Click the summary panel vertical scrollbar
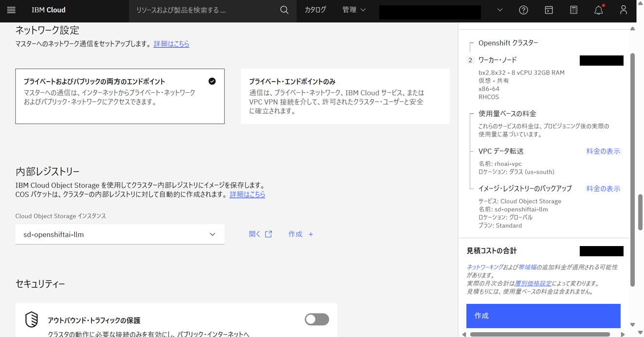Screen dimensions: 644x337 coord(632,170)
